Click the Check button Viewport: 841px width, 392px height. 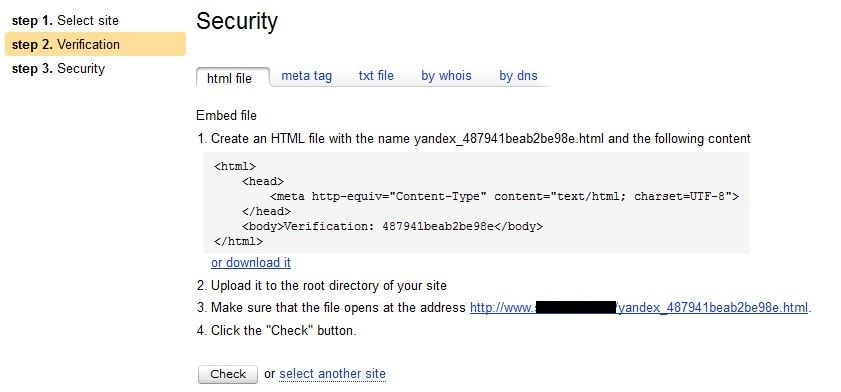pos(228,374)
